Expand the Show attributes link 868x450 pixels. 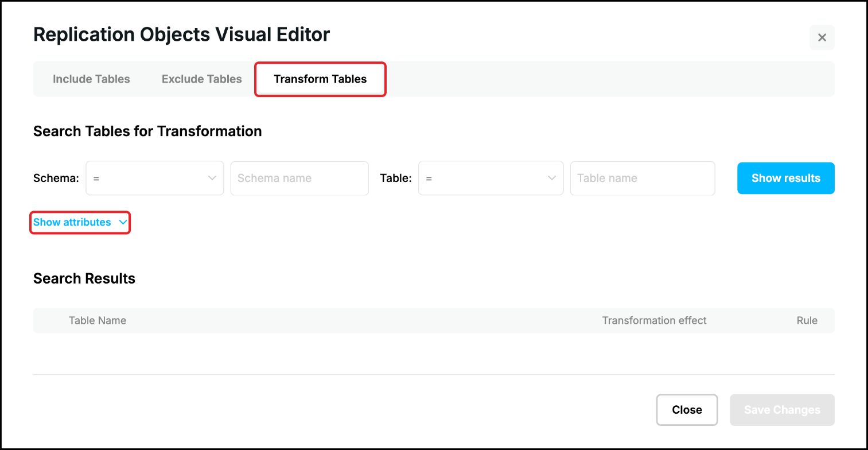point(80,222)
